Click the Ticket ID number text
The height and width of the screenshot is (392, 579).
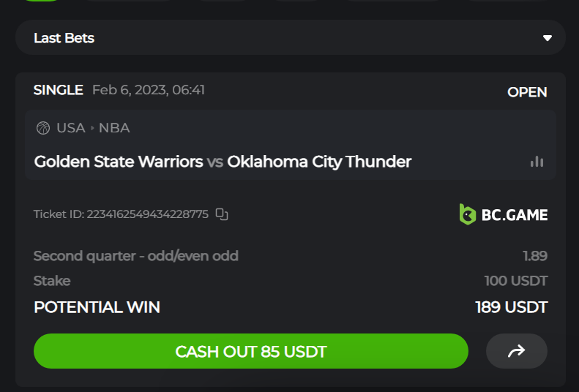pyautogui.click(x=147, y=214)
